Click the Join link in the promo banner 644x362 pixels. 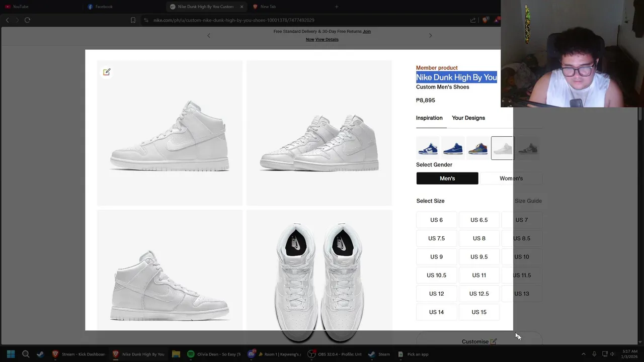click(367, 31)
